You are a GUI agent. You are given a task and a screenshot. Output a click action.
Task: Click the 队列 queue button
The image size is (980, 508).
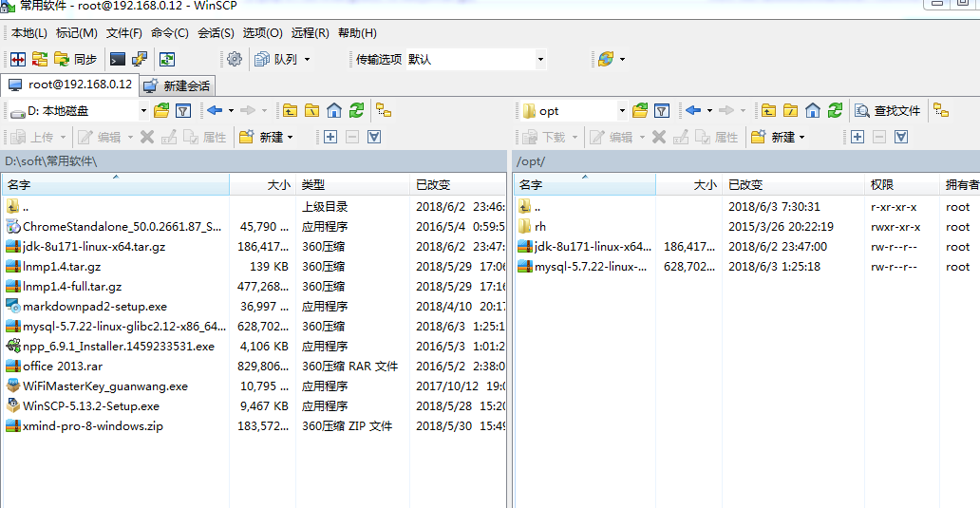[275, 60]
